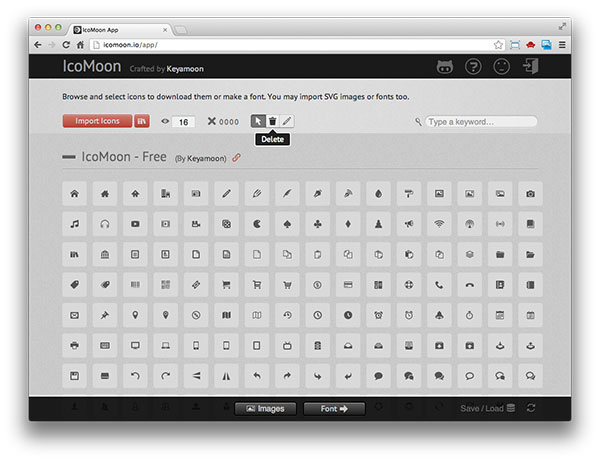The width and height of the screenshot is (600, 461).
Task: Select the spades suit icon
Action: tap(287, 224)
